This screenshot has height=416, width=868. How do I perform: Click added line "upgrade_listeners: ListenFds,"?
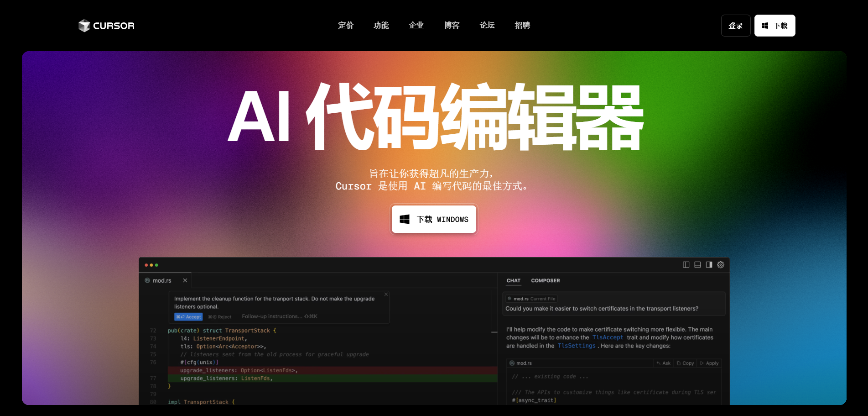[227, 379]
